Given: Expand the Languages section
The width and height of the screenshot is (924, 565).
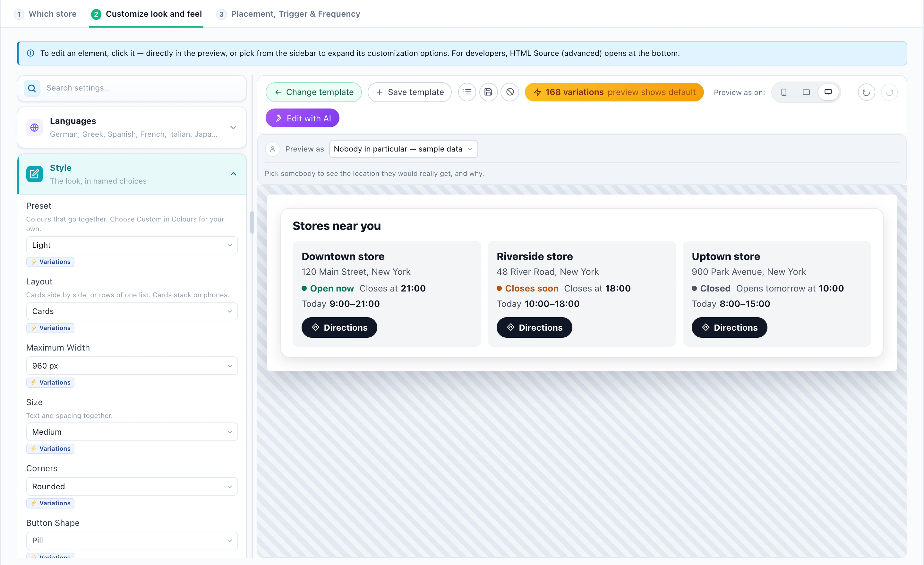Looking at the screenshot, I should (x=132, y=127).
